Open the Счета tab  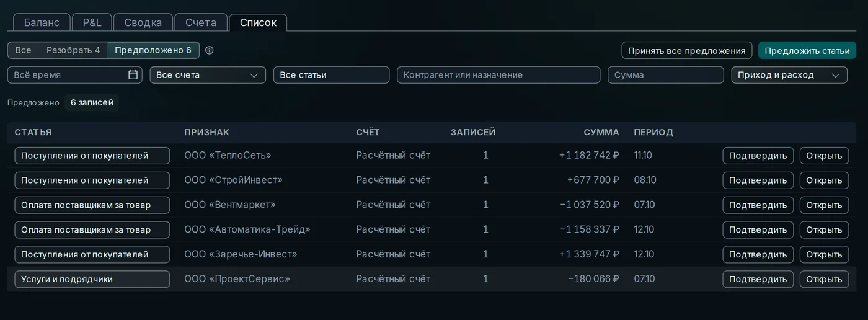201,22
